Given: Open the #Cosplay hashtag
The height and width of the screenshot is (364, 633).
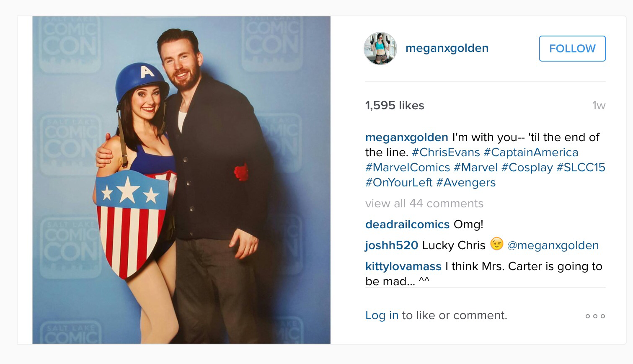Looking at the screenshot, I should pyautogui.click(x=527, y=168).
